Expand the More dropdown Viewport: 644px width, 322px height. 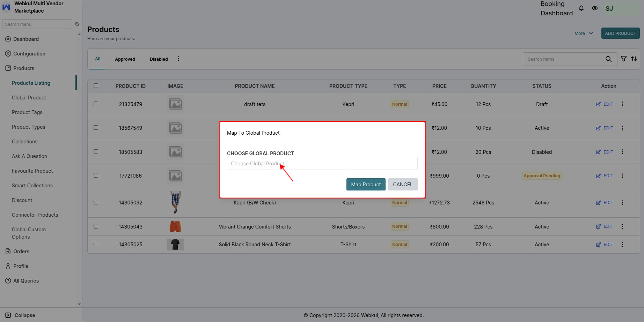tap(584, 33)
